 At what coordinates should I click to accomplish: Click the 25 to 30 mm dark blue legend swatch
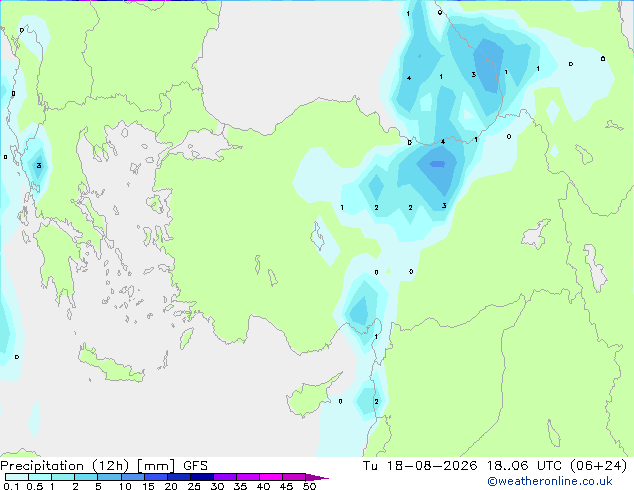(202, 477)
